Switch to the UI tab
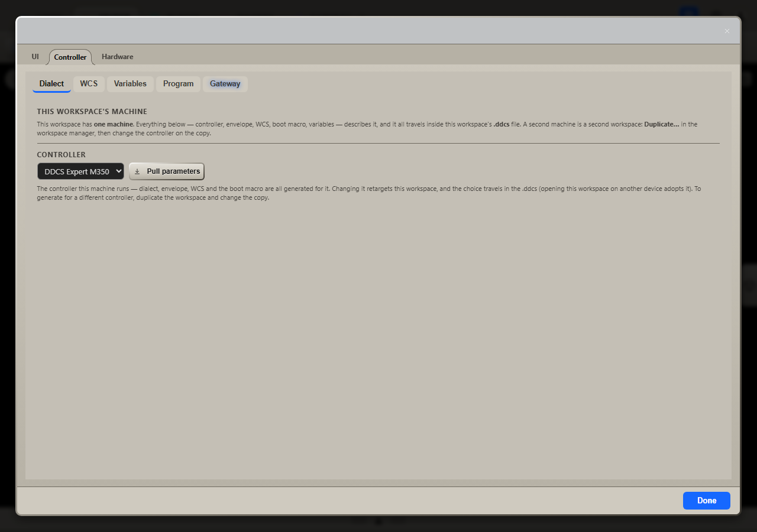This screenshot has height=532, width=757. point(35,57)
